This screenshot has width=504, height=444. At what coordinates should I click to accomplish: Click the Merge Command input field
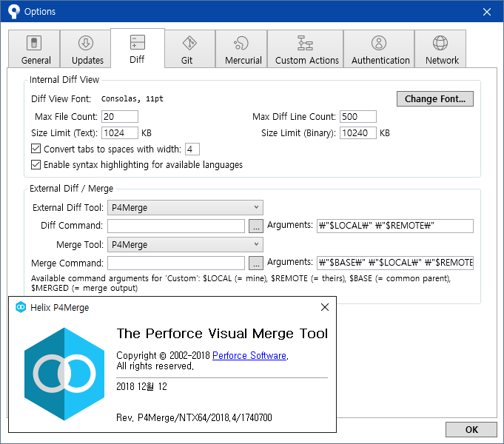point(176,263)
